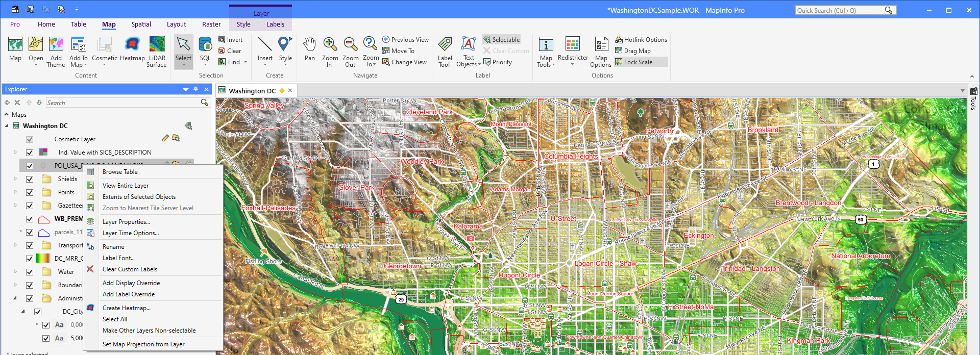Viewport: 980px width, 355px height.
Task: Uncheck the Shields layer checkbox
Action: [30, 179]
